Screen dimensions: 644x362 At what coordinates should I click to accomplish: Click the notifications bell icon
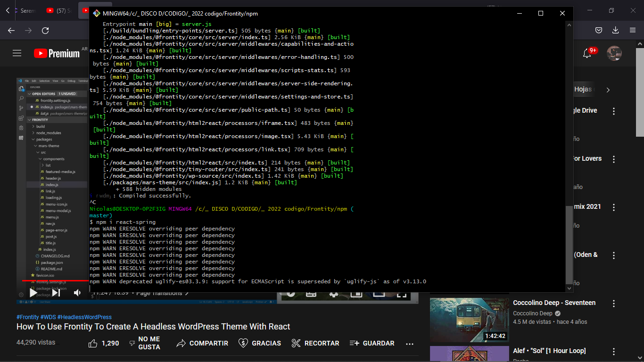pos(587,53)
